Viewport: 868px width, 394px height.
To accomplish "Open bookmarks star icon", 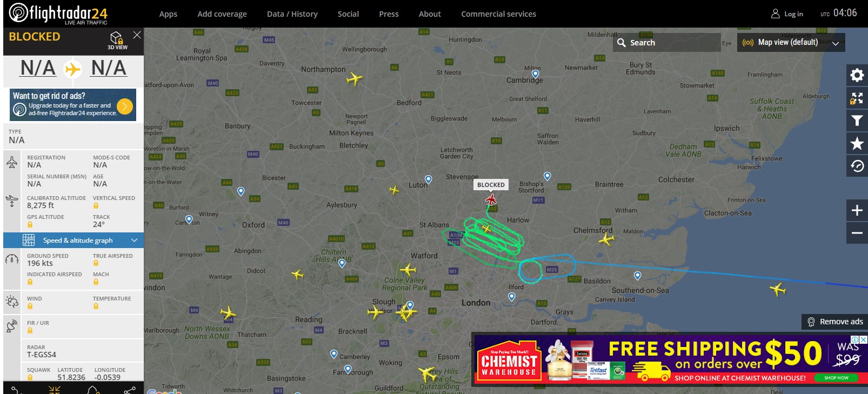I will 857,143.
